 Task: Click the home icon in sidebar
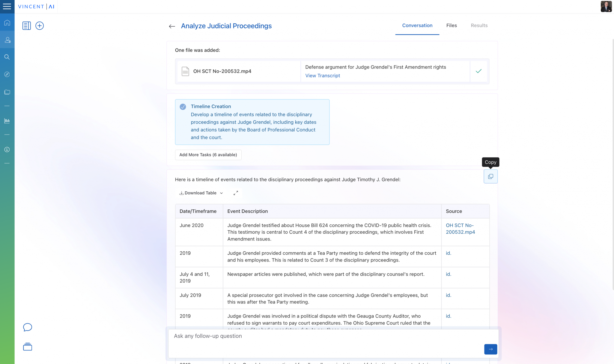point(7,23)
